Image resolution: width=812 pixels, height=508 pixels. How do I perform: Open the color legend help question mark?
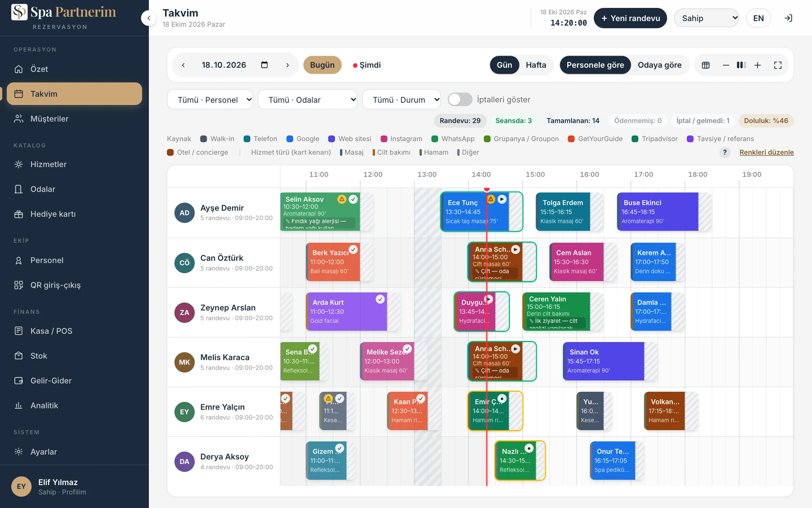[x=725, y=152]
